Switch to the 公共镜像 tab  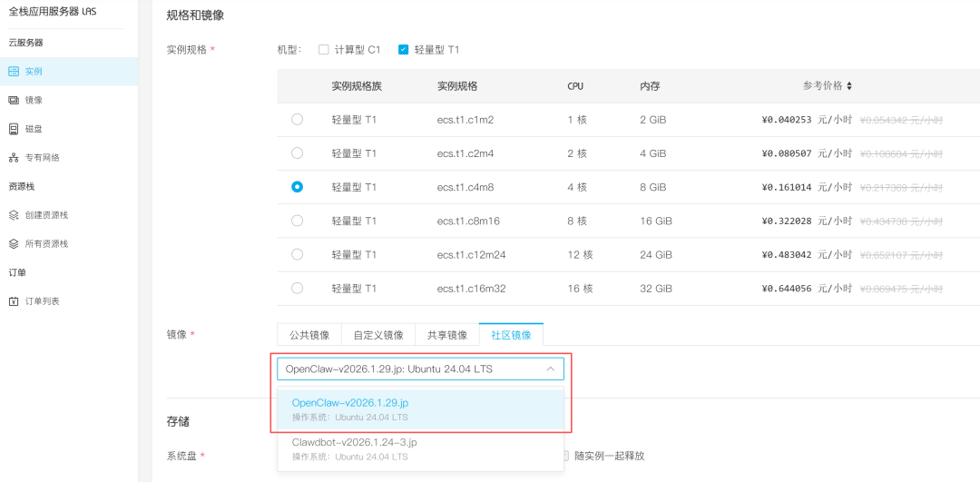pyautogui.click(x=309, y=334)
